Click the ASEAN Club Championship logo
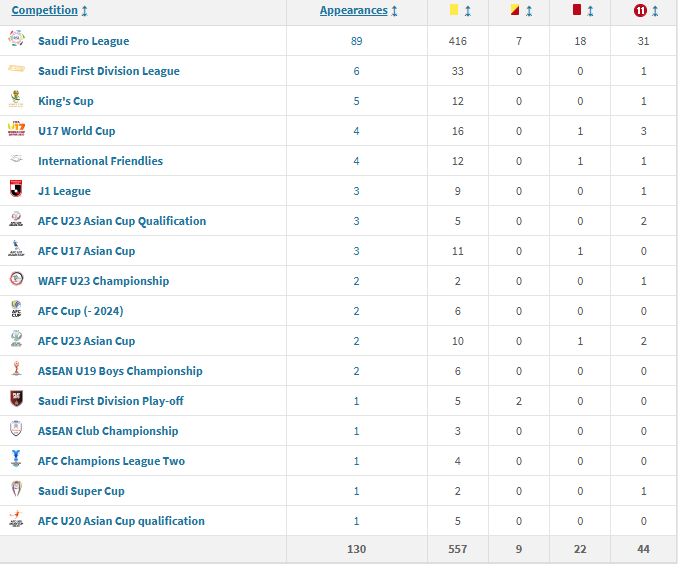Image resolution: width=678 pixels, height=564 pixels. coord(16,430)
